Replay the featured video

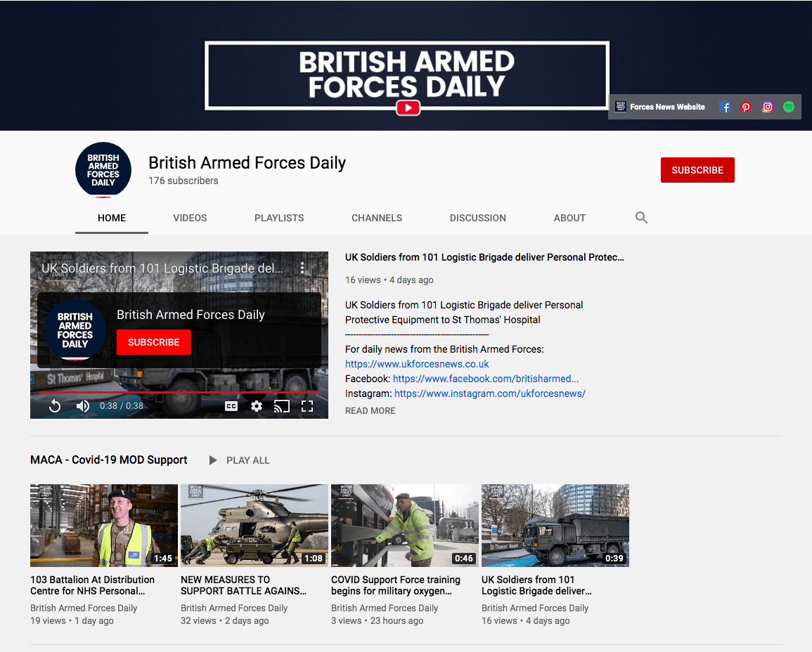[x=55, y=406]
